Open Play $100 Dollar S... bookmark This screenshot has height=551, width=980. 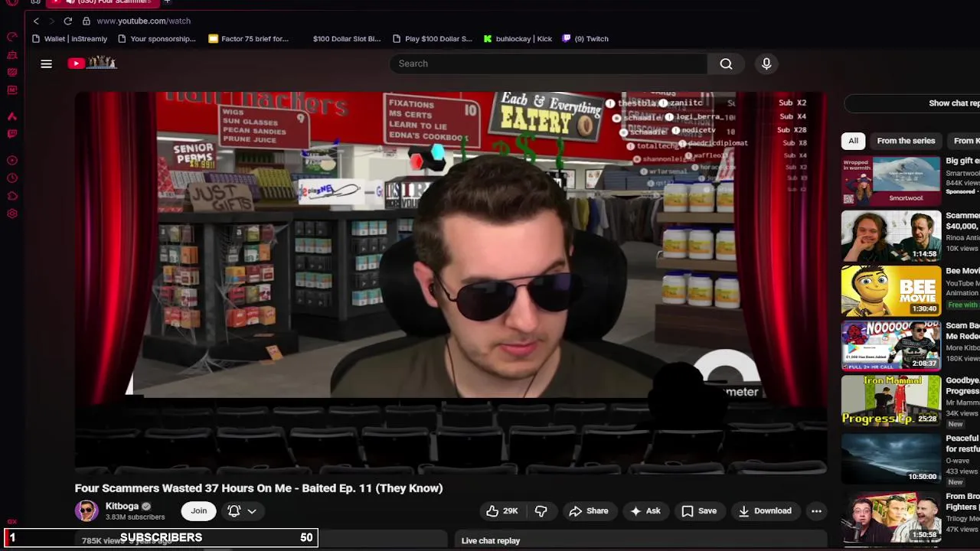(433, 39)
